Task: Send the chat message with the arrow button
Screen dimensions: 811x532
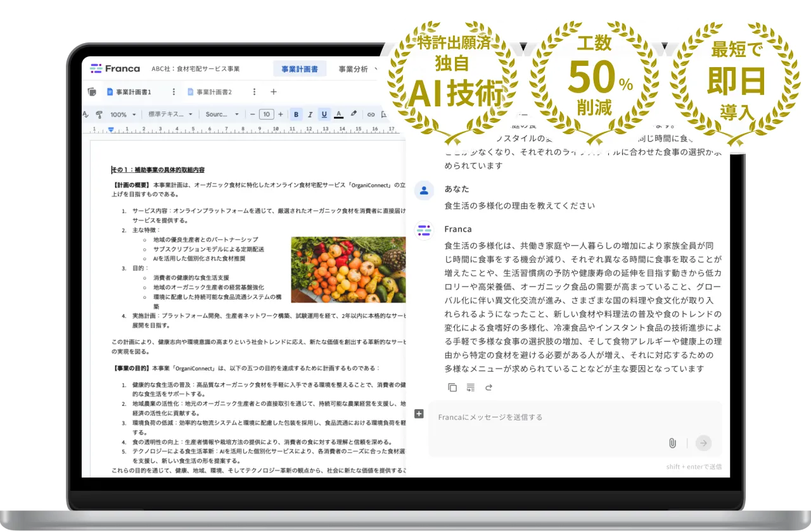Action: click(x=703, y=443)
